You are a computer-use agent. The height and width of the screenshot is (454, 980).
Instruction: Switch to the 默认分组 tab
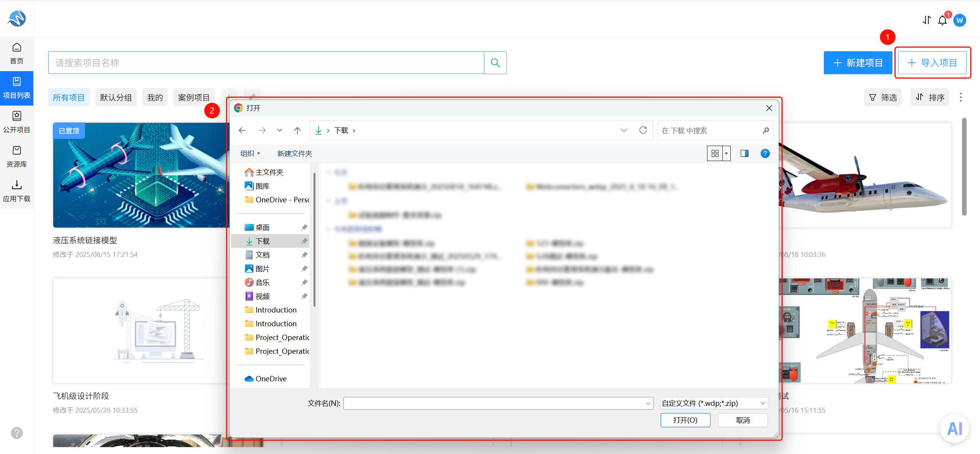click(x=116, y=98)
